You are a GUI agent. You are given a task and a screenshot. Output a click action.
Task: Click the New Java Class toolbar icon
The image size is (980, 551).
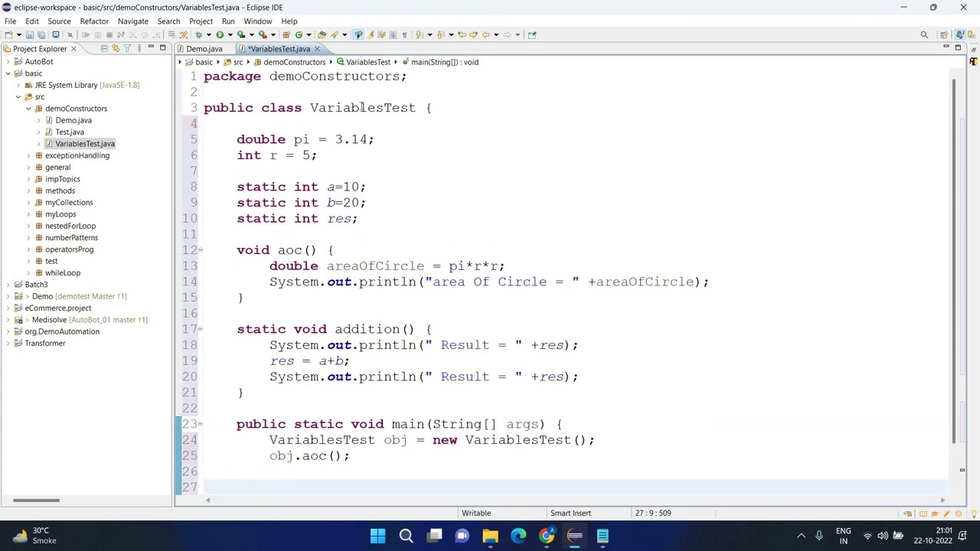click(x=299, y=34)
